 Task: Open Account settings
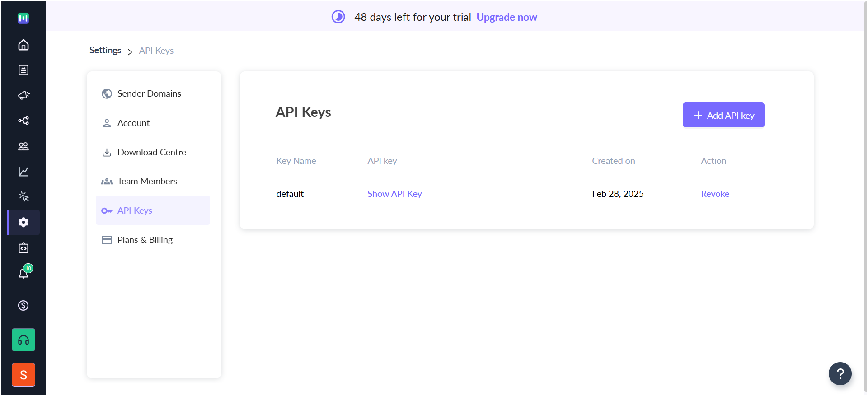tap(153, 123)
